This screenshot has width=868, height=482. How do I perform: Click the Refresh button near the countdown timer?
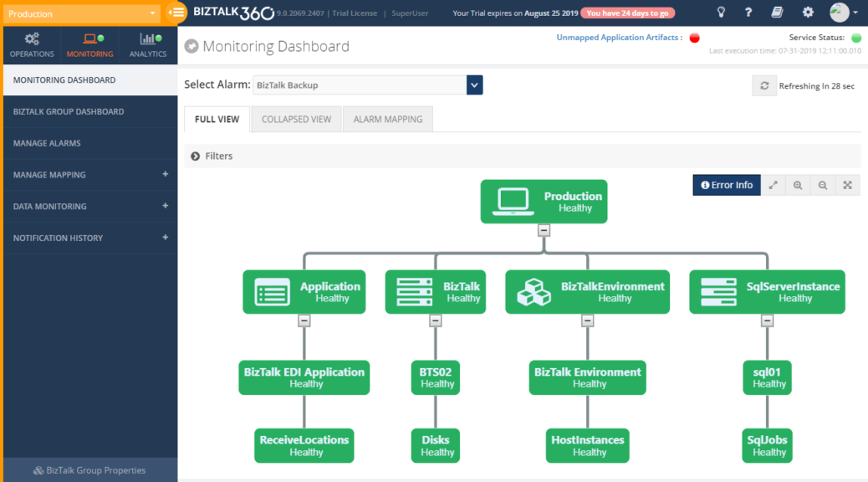(x=763, y=85)
